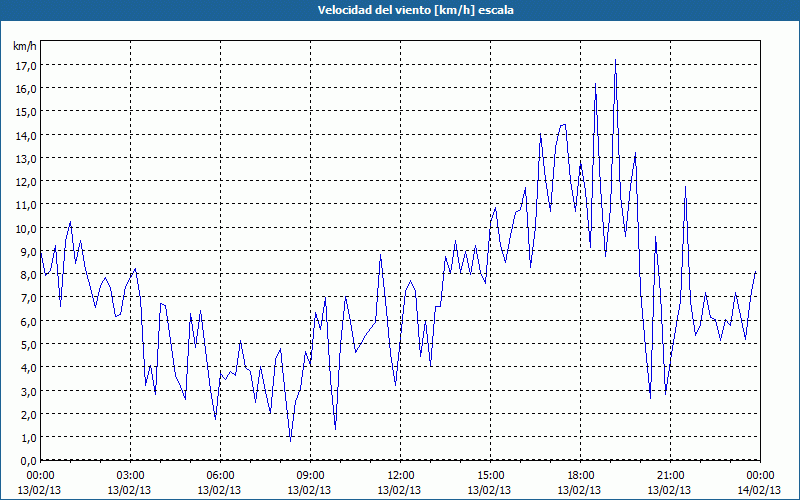800x500 pixels.
Task: Click the 9,0 y-axis label
Action: point(28,251)
